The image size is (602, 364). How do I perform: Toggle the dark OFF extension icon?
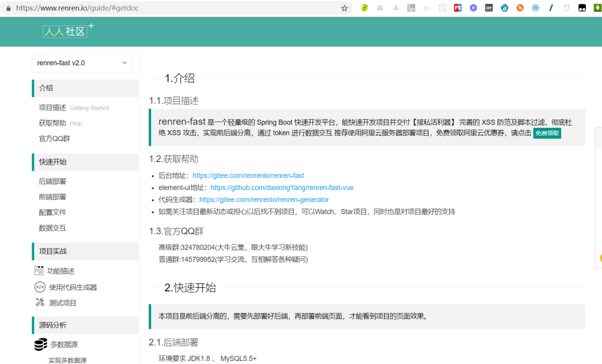(489, 8)
